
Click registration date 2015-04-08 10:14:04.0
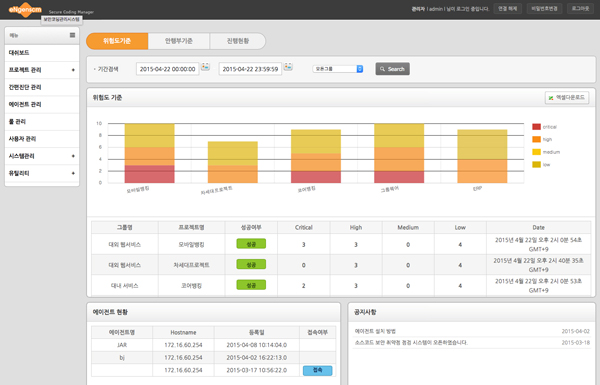coord(257,345)
